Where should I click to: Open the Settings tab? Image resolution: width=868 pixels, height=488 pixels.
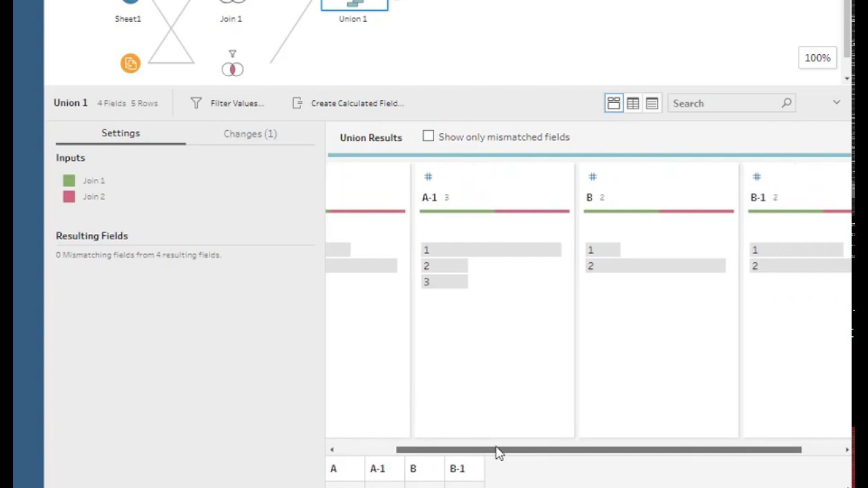click(121, 134)
